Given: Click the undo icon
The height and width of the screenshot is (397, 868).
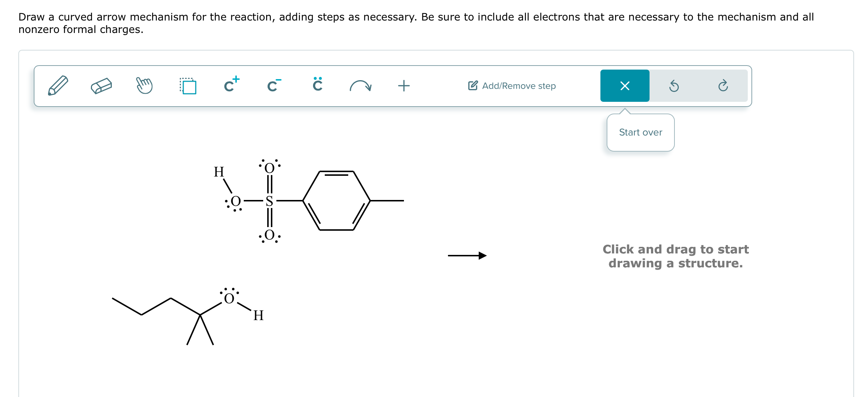Looking at the screenshot, I should coord(674,85).
